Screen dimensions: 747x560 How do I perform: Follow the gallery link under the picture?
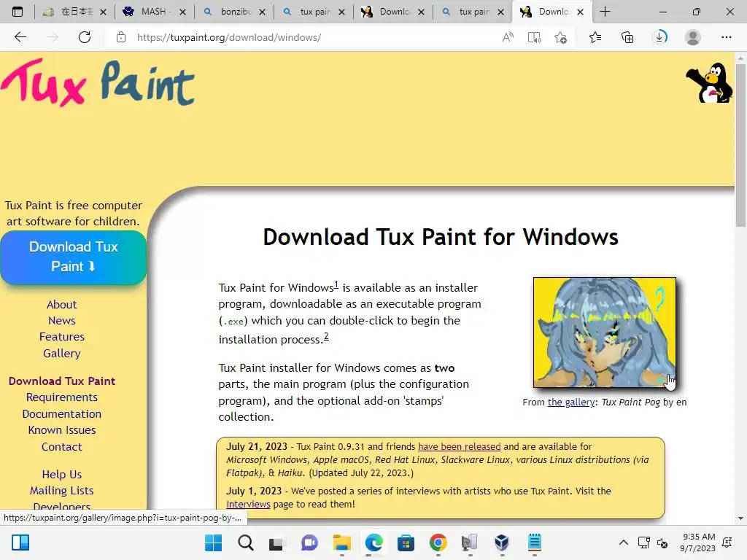point(571,402)
